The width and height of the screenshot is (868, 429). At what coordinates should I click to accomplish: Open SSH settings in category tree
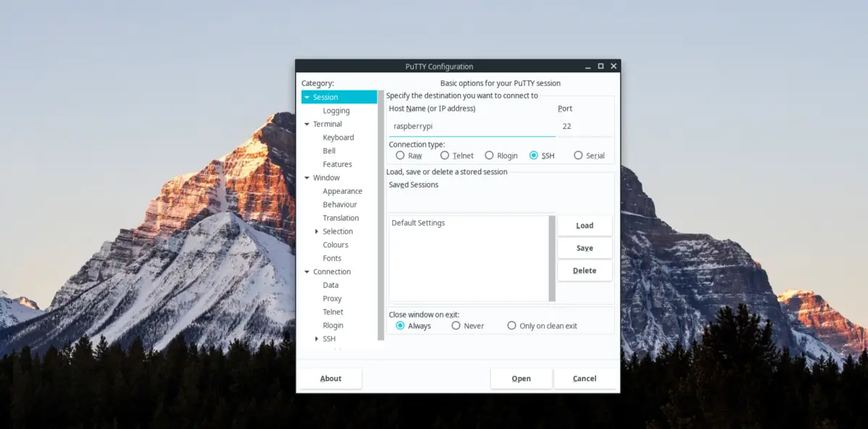329,339
